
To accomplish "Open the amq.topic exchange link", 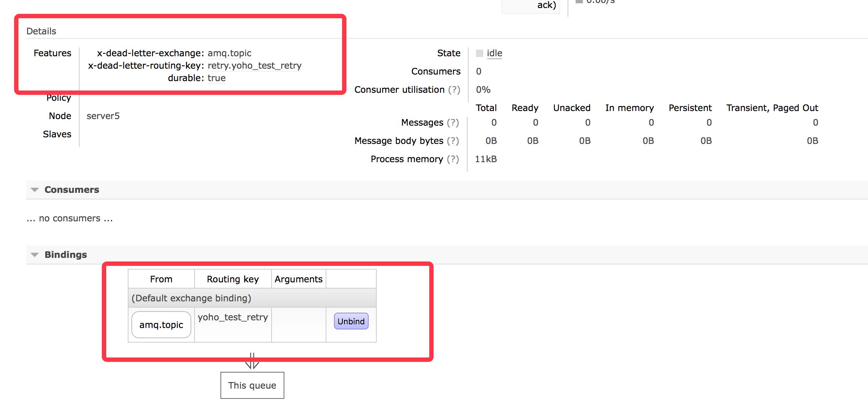I will [x=161, y=325].
